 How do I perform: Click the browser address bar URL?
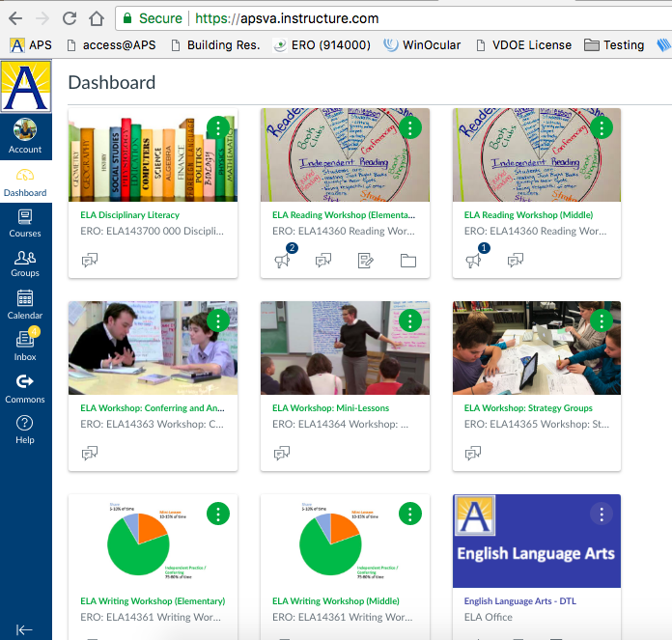click(x=287, y=18)
